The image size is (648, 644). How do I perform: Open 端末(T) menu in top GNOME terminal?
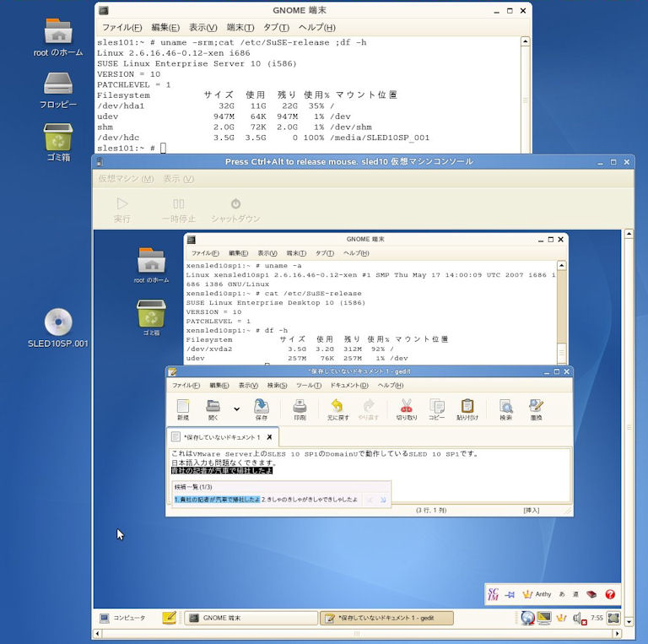coord(240,27)
